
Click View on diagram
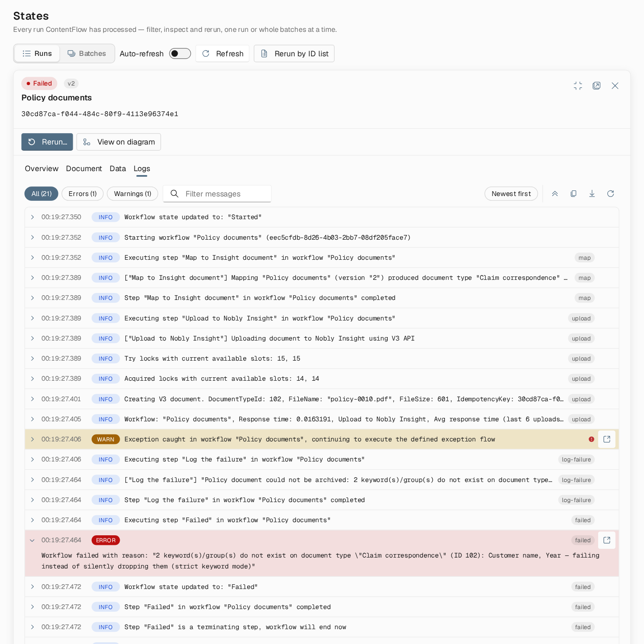pyautogui.click(x=119, y=142)
